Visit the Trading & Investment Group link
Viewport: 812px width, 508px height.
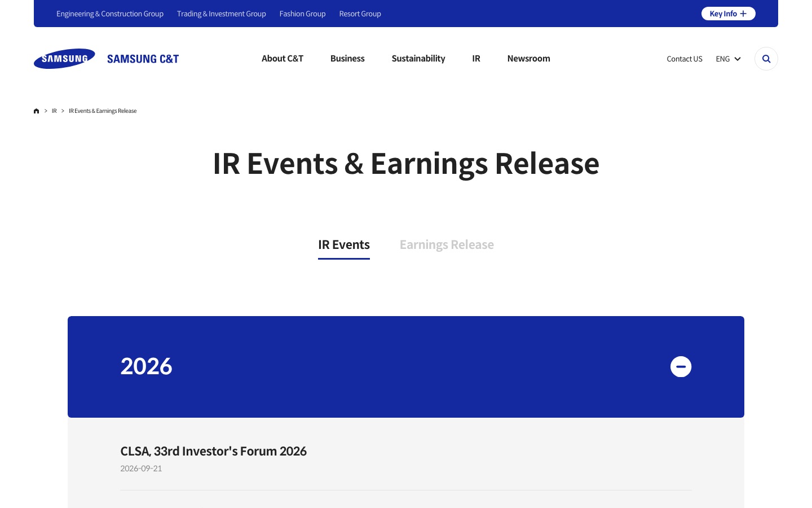click(x=222, y=14)
